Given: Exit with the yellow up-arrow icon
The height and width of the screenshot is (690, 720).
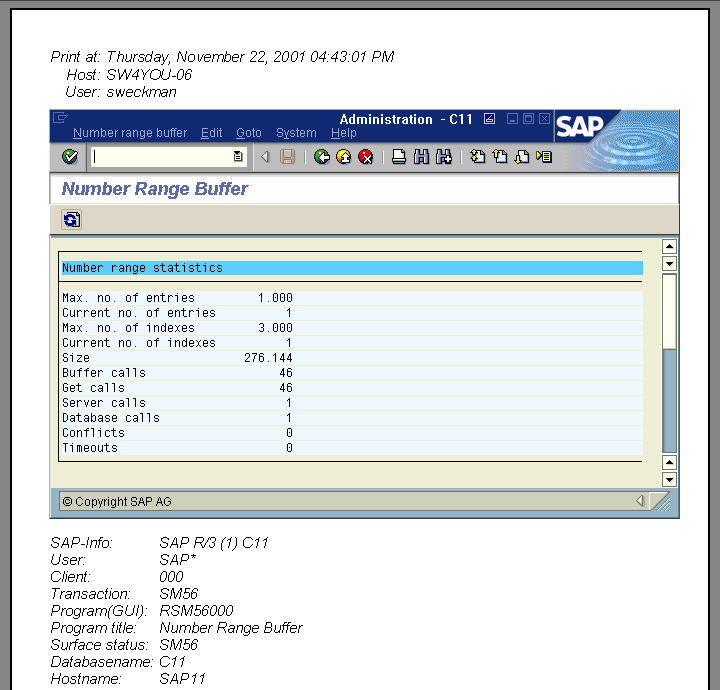Looking at the screenshot, I should (344, 157).
